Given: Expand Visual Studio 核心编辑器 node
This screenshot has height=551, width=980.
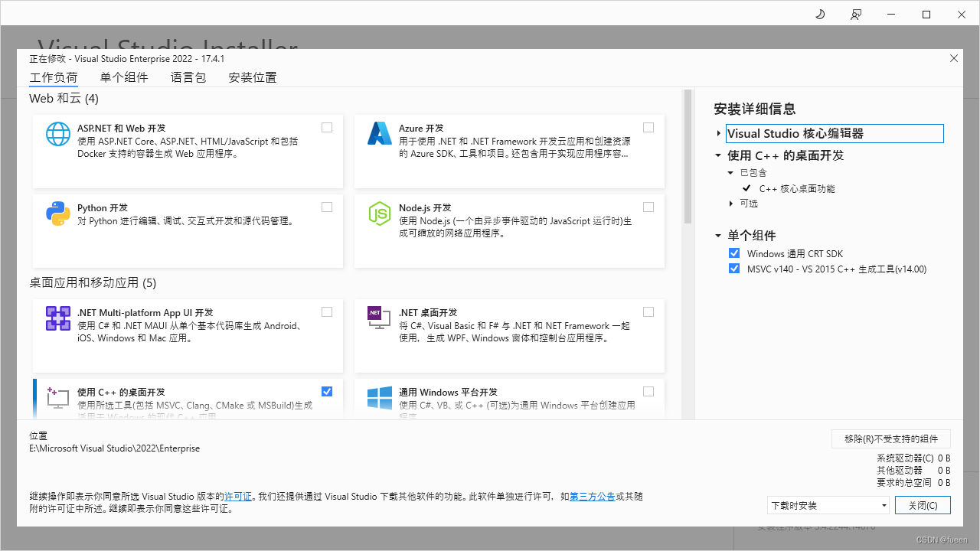Looking at the screenshot, I should [x=718, y=133].
